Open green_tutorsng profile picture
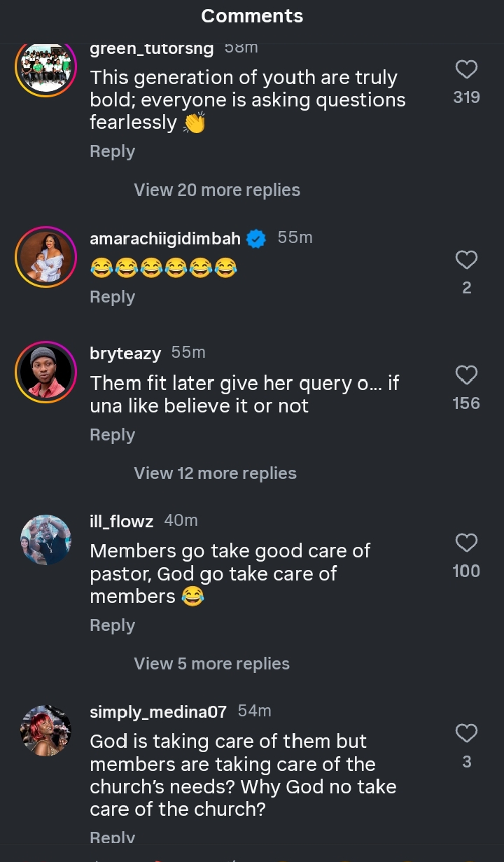The image size is (504, 862). [45, 67]
